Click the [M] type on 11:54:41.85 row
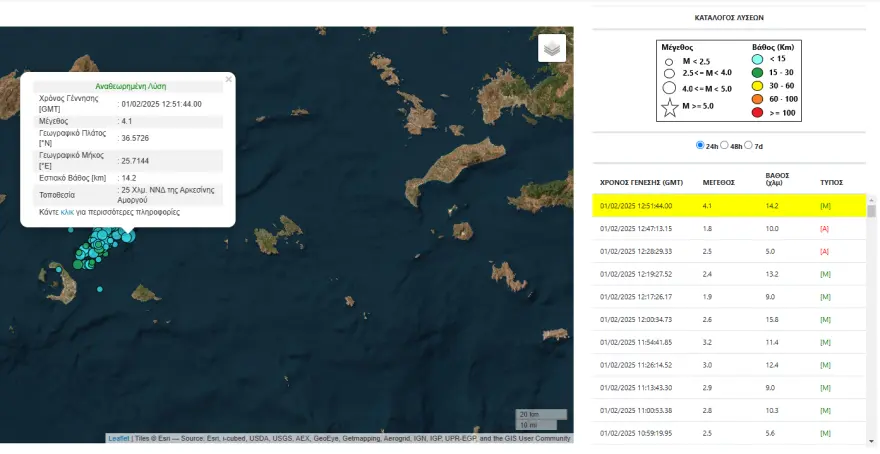Screen dimensions: 880x454 (x=824, y=342)
